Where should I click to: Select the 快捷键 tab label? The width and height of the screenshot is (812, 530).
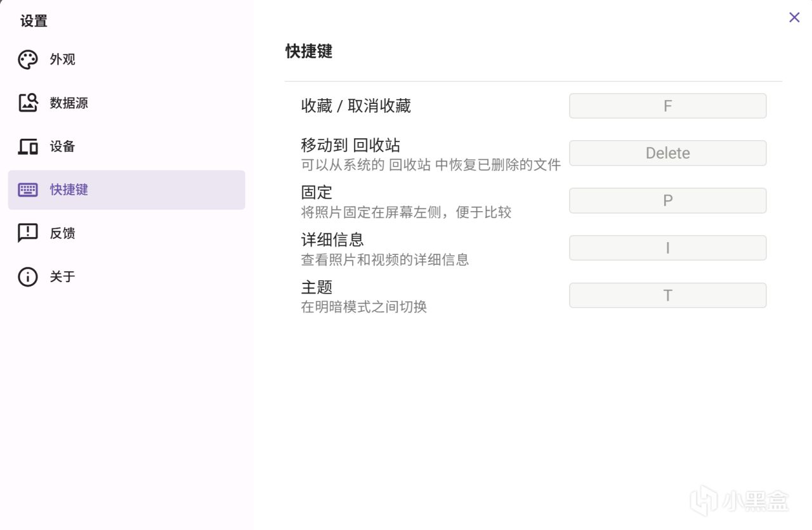tap(69, 190)
